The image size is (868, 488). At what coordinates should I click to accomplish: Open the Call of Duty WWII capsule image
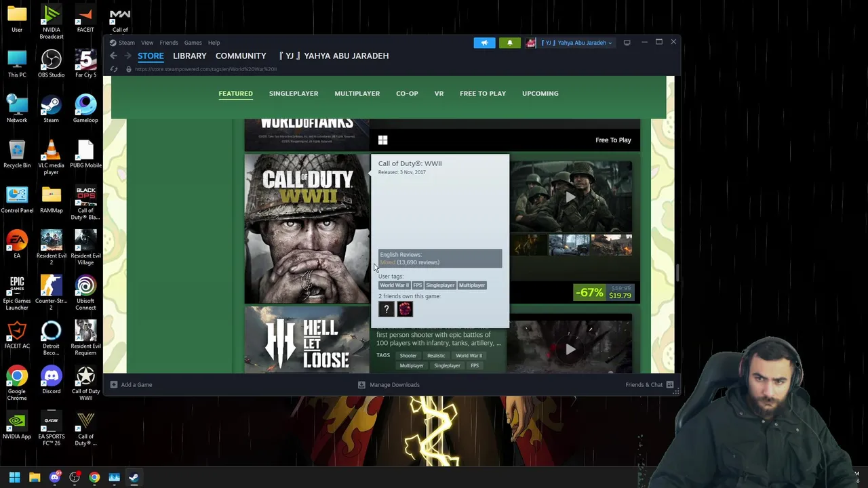[307, 229]
